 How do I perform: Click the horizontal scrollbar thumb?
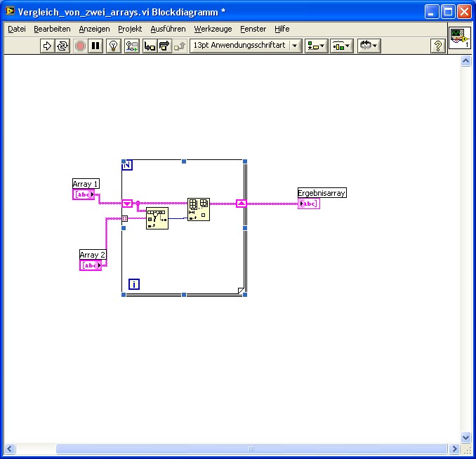point(251,448)
